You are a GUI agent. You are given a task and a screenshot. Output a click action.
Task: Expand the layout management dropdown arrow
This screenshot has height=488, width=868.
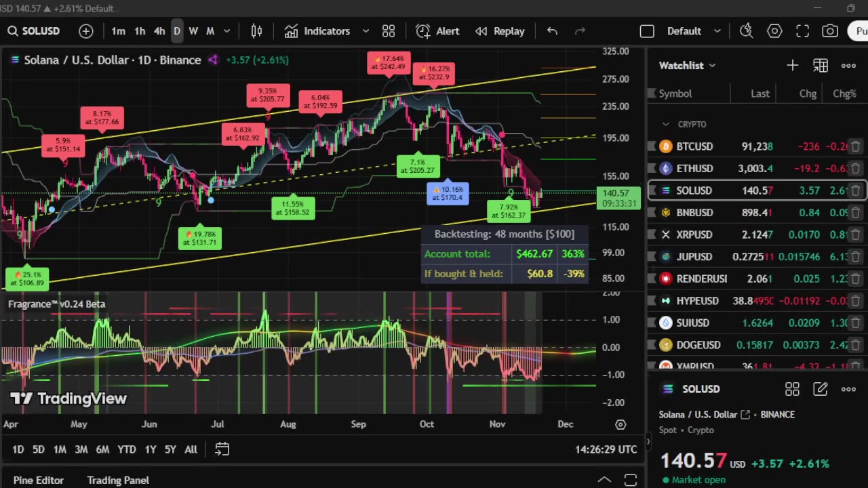pyautogui.click(x=717, y=31)
